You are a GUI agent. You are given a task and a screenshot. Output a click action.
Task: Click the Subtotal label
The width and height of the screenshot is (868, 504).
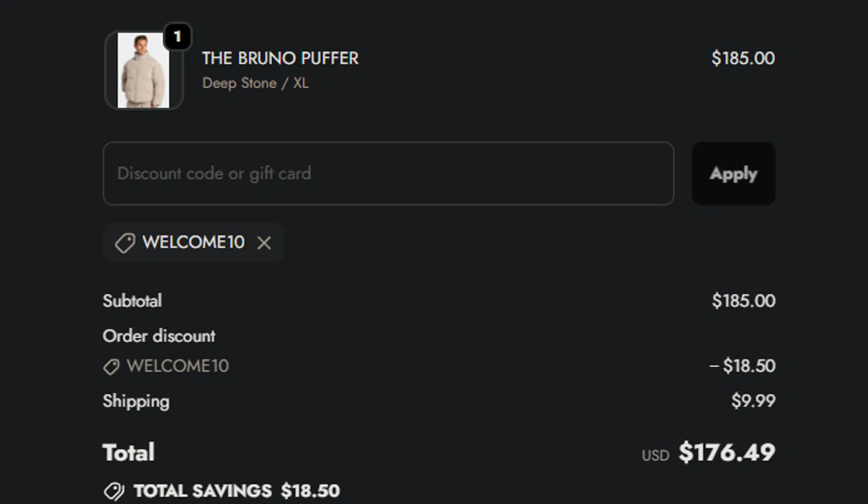132,301
